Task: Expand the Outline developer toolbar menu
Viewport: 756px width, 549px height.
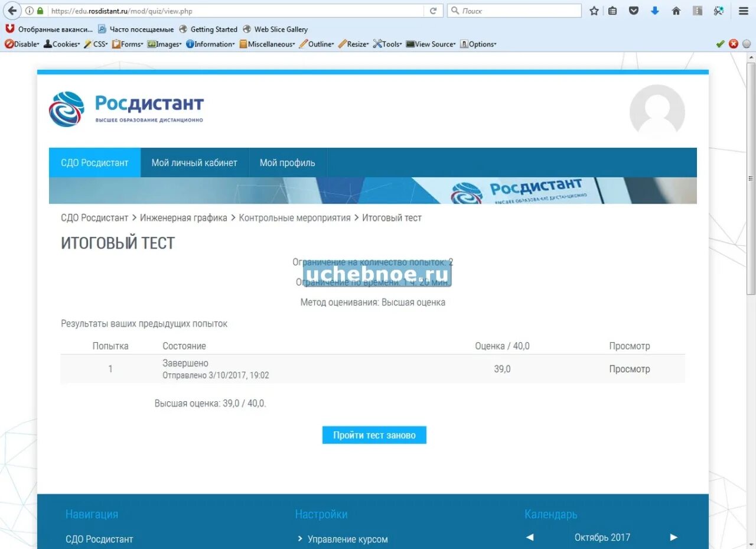Action: coord(317,44)
